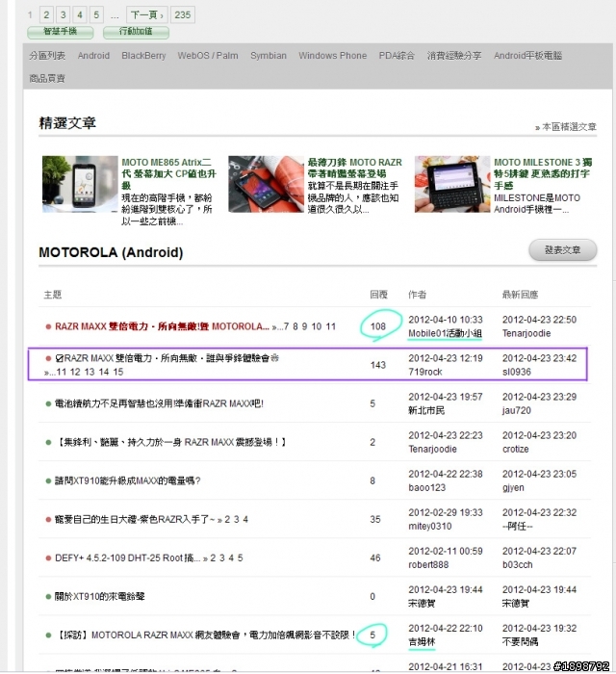Image resolution: width=616 pixels, height=674 pixels.
Task: Click reply count 143 in 體驗會 row
Action: [x=378, y=365]
